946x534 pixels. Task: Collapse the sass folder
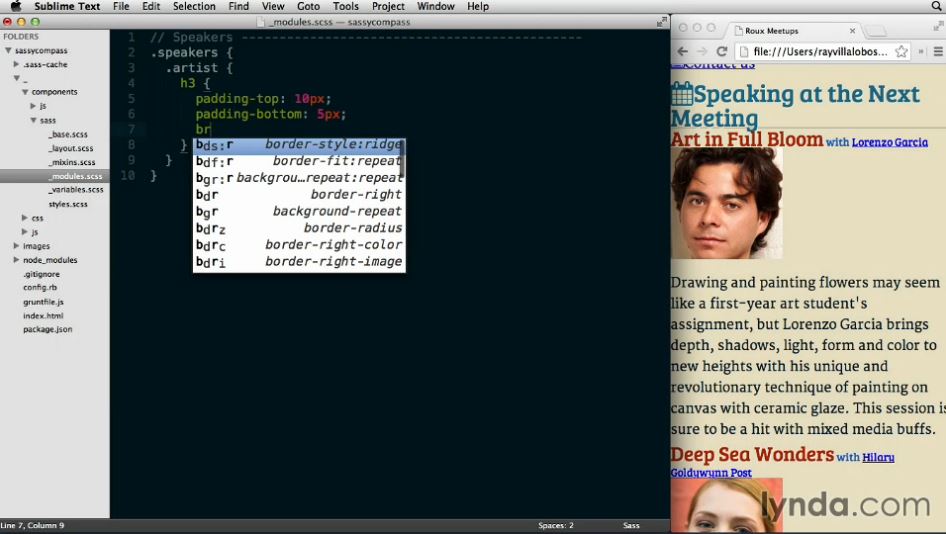(x=33, y=120)
